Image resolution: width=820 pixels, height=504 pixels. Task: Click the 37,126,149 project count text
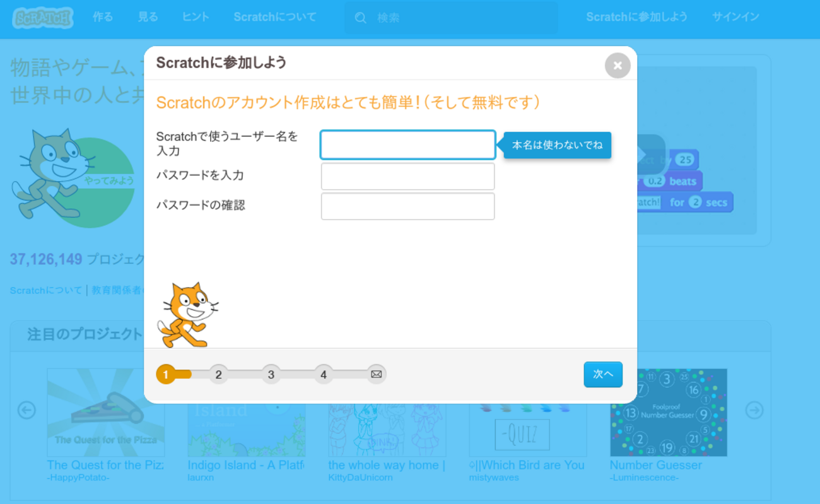pos(46,259)
